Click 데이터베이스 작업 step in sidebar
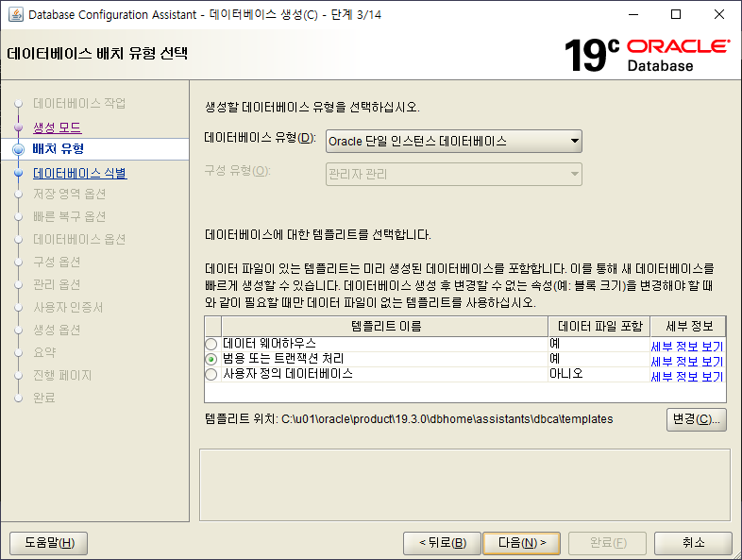The image size is (742, 560). pyautogui.click(x=79, y=103)
